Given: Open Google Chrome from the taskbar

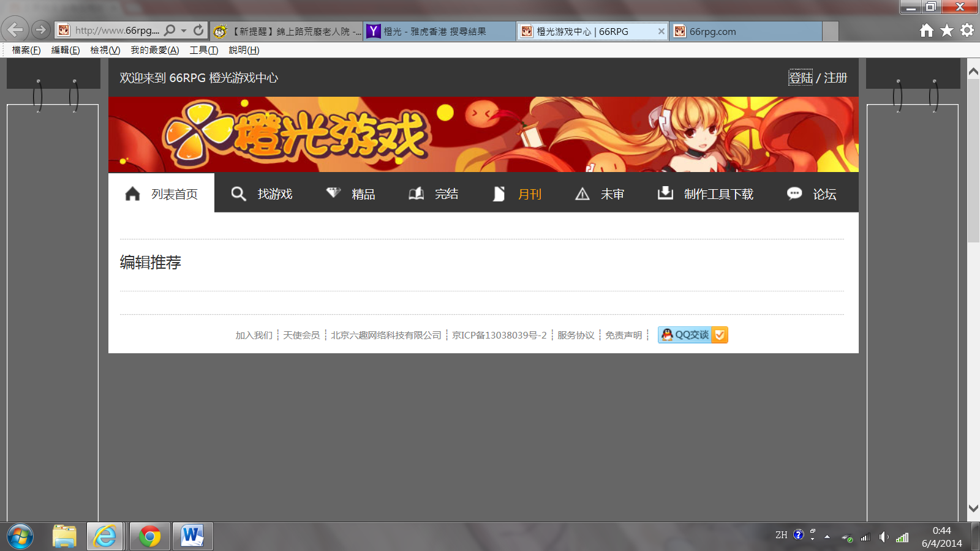Looking at the screenshot, I should (149, 536).
